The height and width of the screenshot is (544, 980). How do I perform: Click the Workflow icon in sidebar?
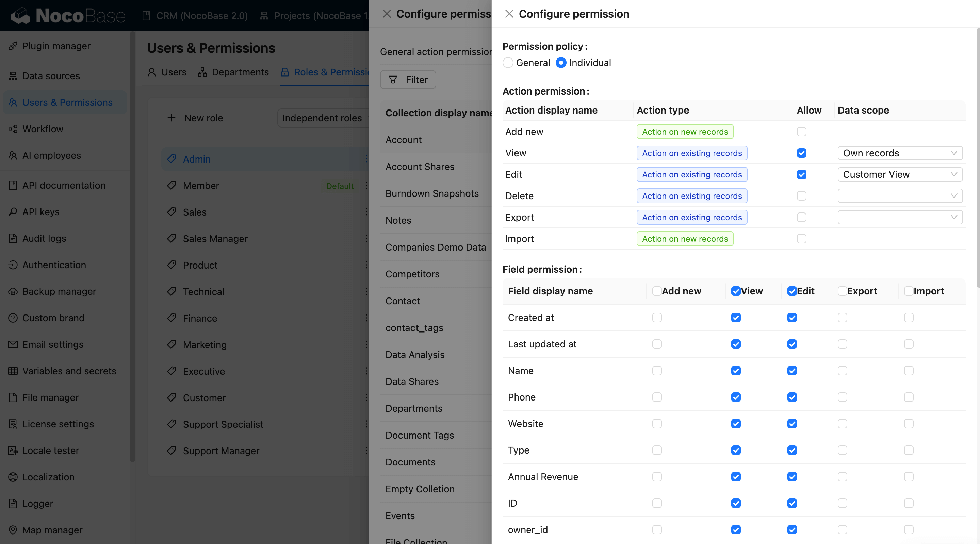(13, 129)
